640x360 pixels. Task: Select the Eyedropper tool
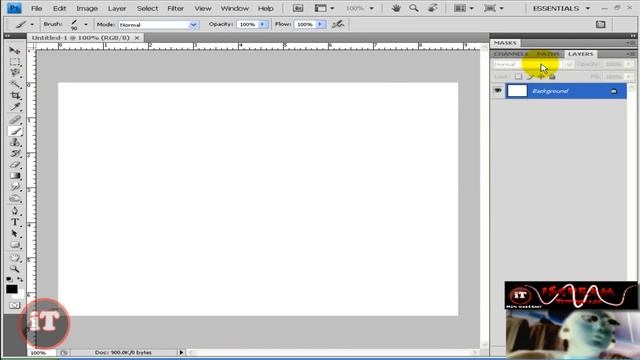click(x=15, y=107)
